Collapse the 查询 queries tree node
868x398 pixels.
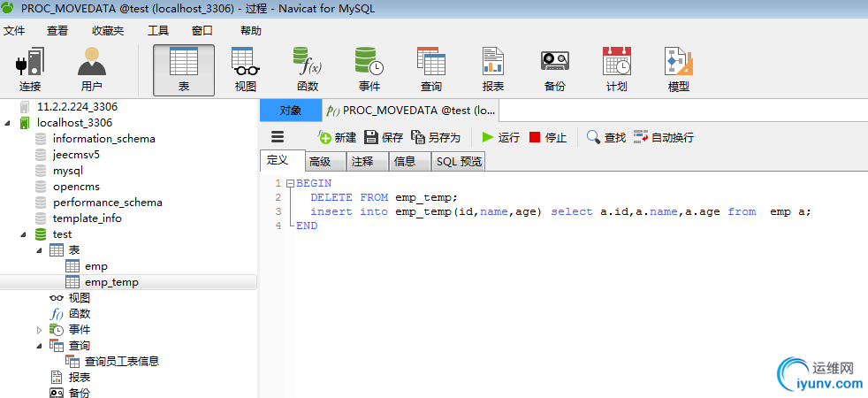(39, 346)
